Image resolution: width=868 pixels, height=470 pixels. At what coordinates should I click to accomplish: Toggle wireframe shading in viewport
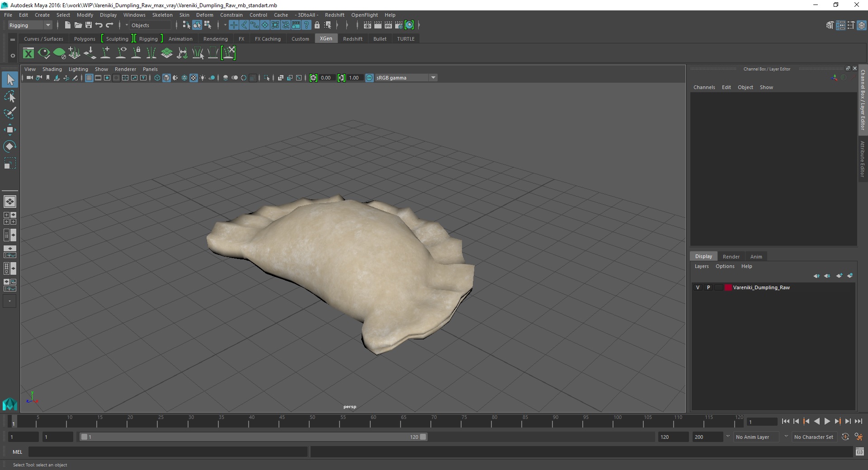(x=157, y=78)
